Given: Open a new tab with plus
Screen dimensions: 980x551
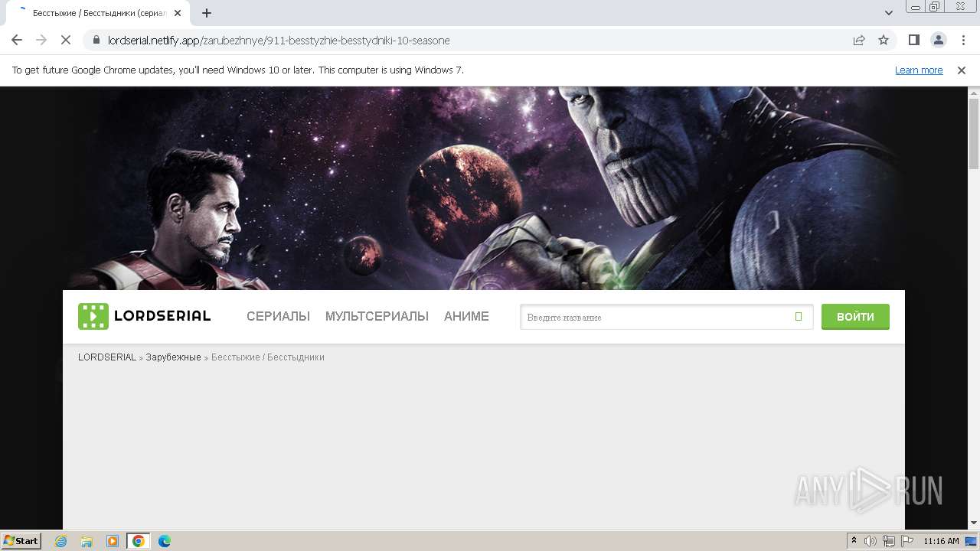Looking at the screenshot, I should coord(207,13).
